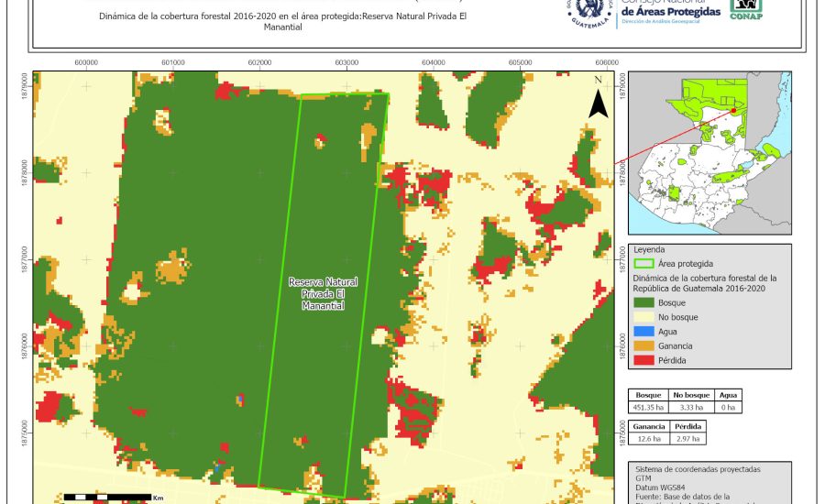
Task: Select the No bosque cream legend swatch
Action: click(643, 316)
